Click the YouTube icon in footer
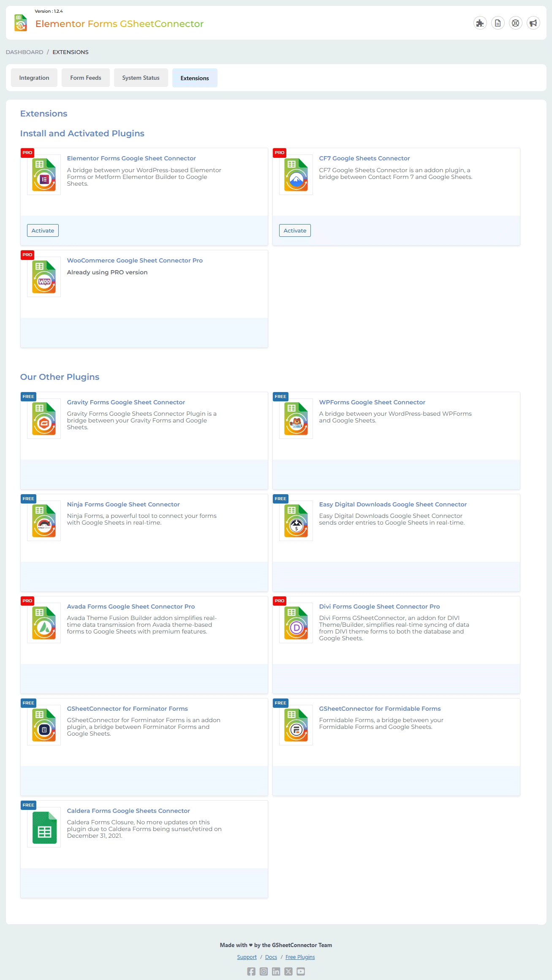This screenshot has height=980, width=552. point(301,971)
